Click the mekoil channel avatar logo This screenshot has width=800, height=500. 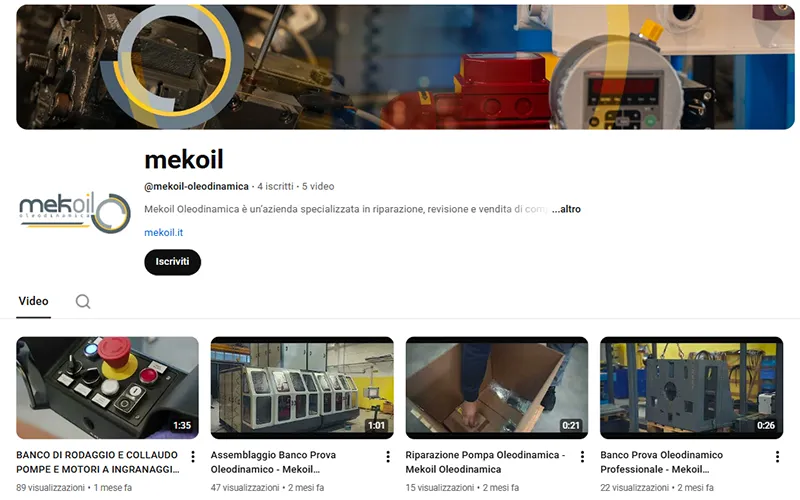pos(74,212)
